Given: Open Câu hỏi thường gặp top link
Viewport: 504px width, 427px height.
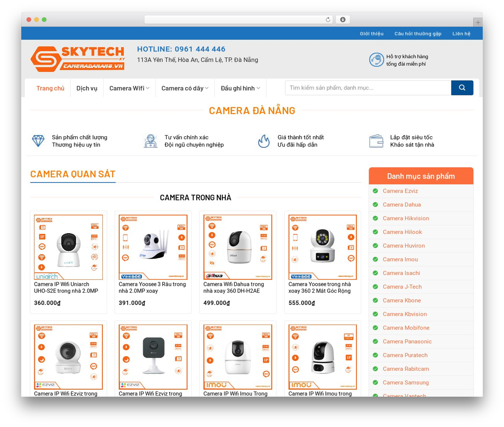Looking at the screenshot, I should 418,33.
